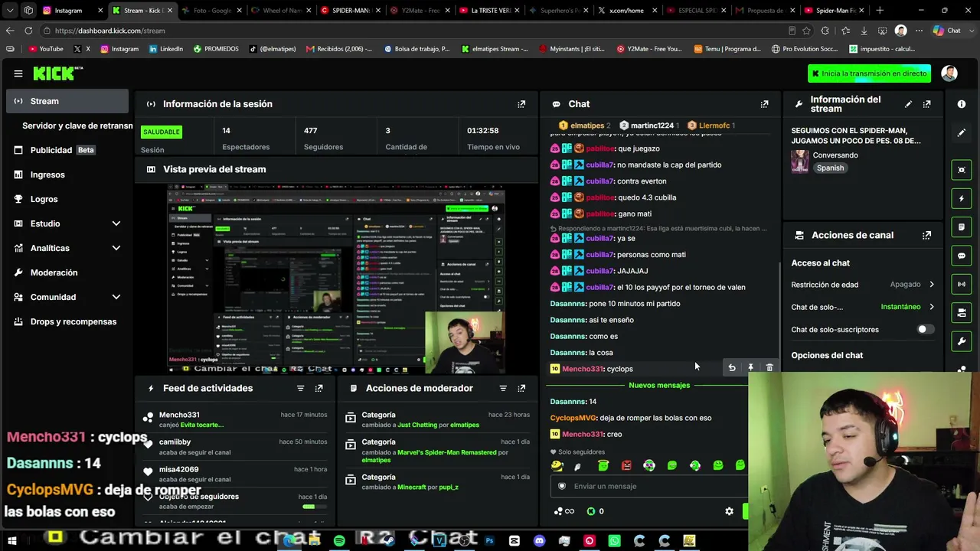Open Photoshop from the taskbar
Image resolution: width=980 pixels, height=551 pixels.
(x=489, y=541)
